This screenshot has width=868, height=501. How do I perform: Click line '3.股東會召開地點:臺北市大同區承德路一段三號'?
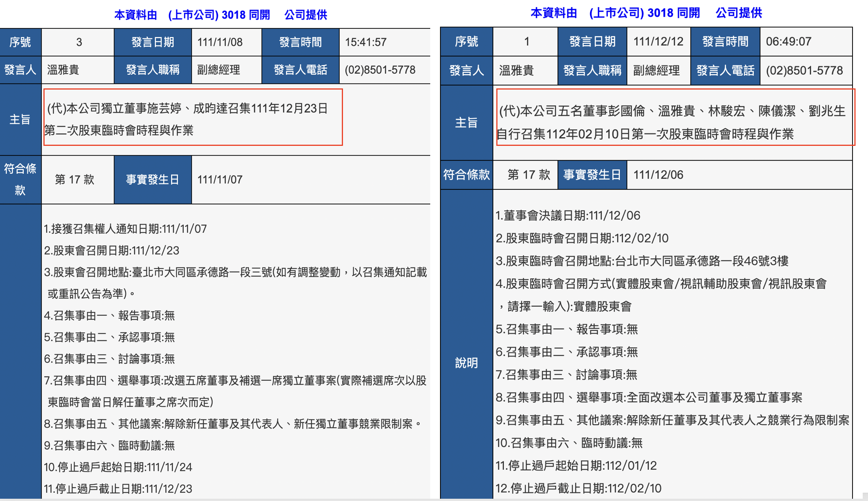click(x=235, y=283)
